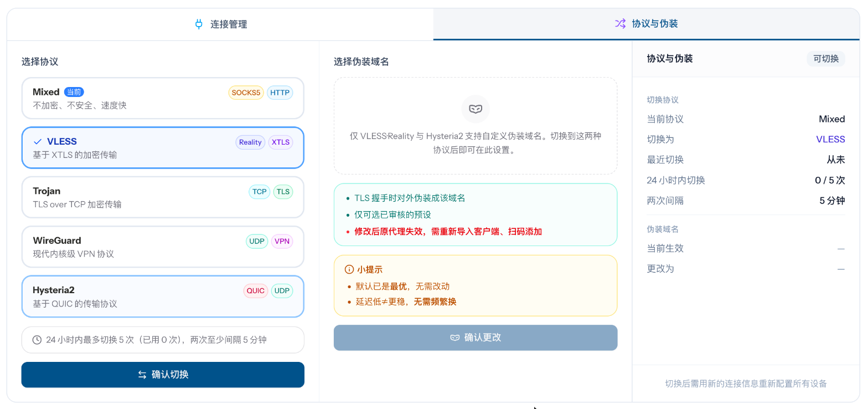Click the mask icon on 确认更改 button
The width and height of the screenshot is (868, 409).
[x=454, y=338]
